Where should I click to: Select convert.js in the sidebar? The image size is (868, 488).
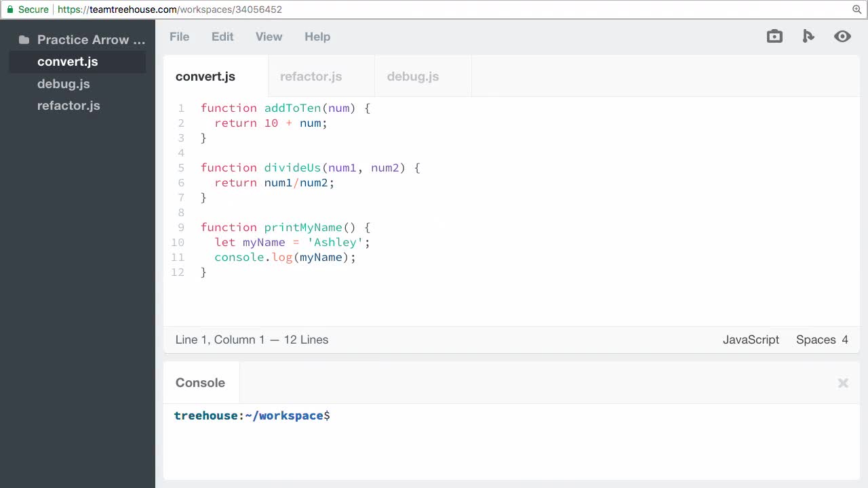pos(67,62)
